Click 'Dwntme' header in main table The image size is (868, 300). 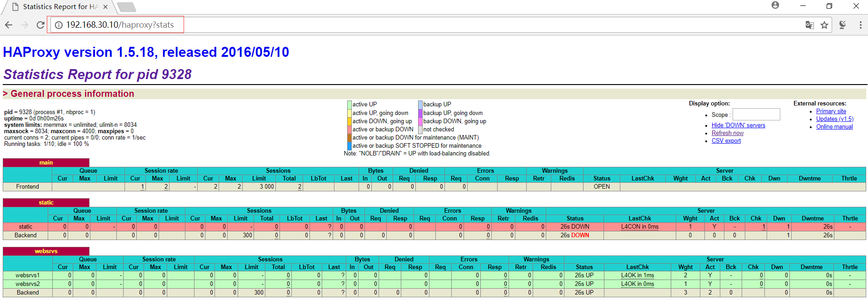coord(810,179)
